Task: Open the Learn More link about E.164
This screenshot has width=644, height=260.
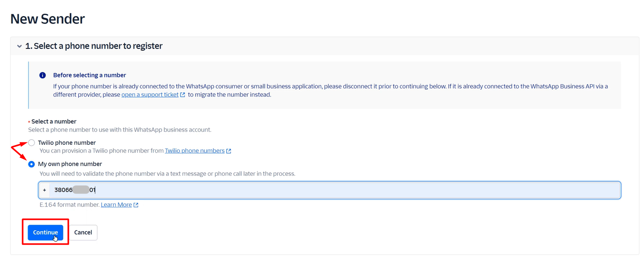Action: tap(116, 205)
